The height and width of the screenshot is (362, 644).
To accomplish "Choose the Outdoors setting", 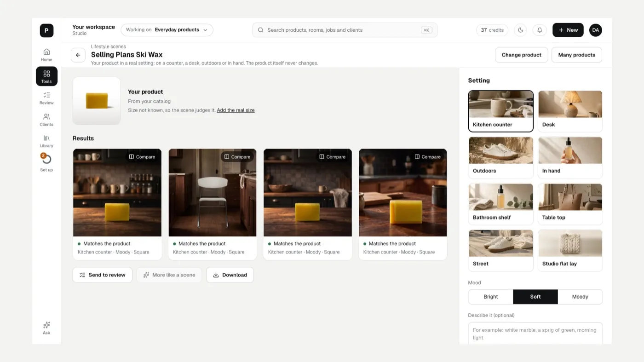I will point(501,158).
